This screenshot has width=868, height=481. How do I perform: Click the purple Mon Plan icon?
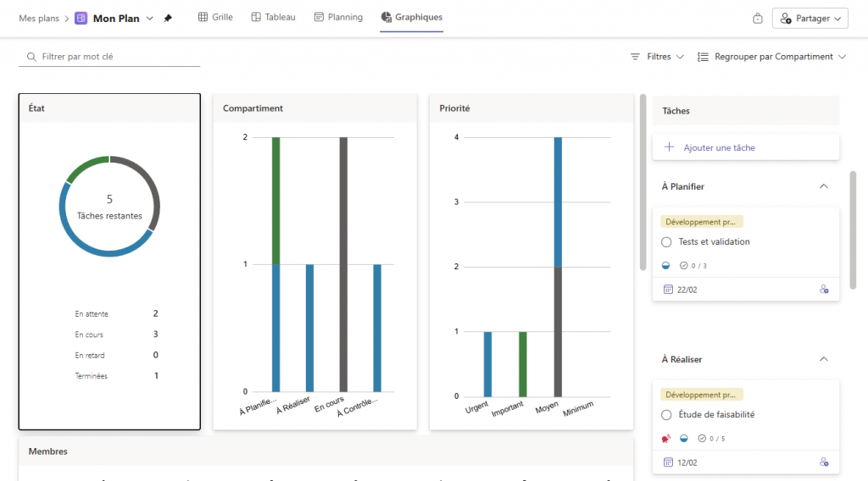(81, 18)
